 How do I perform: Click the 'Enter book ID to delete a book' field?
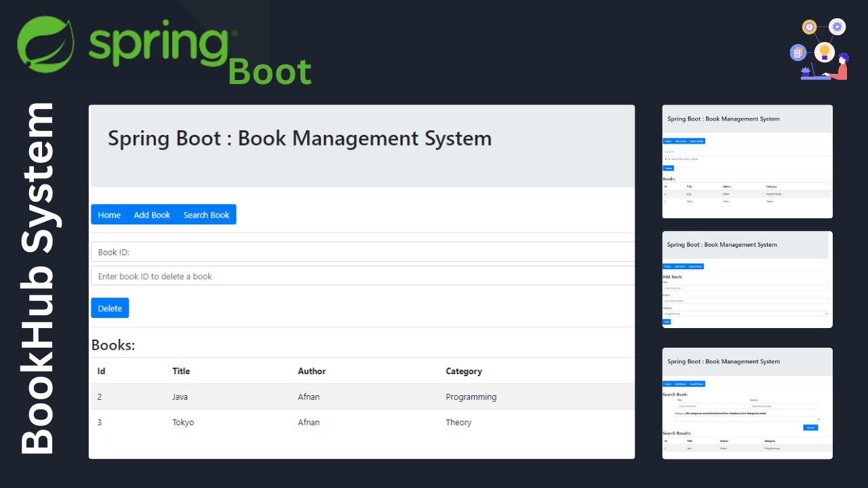click(363, 276)
